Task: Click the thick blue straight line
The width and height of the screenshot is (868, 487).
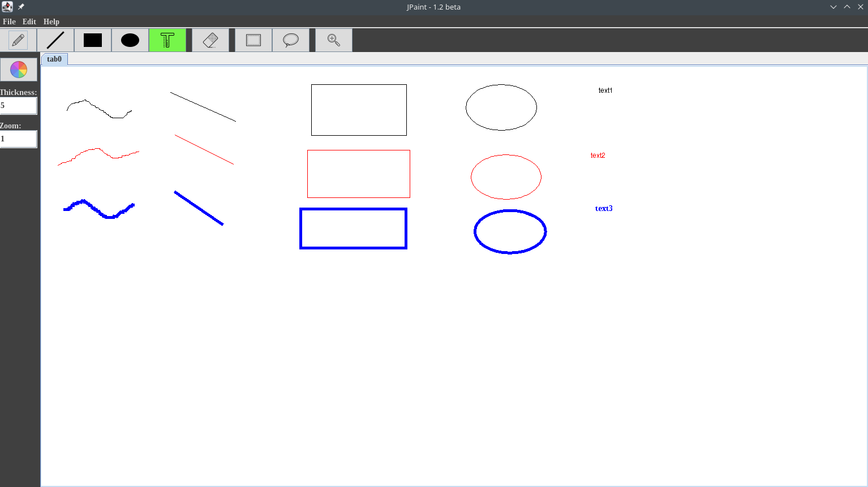Action: pos(199,208)
